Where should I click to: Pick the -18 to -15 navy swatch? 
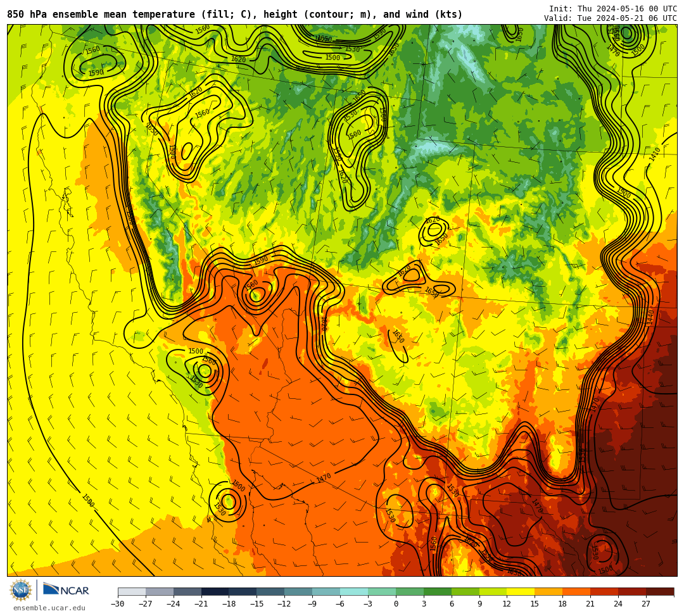(243, 591)
